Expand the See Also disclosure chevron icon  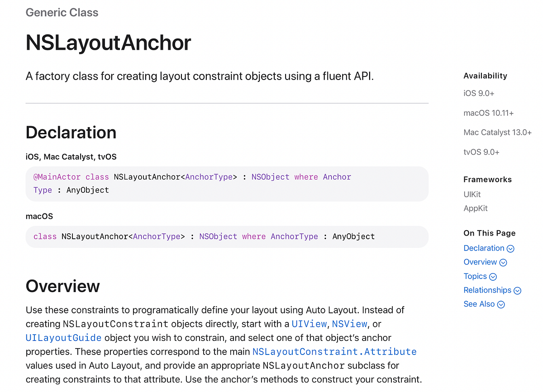(500, 304)
